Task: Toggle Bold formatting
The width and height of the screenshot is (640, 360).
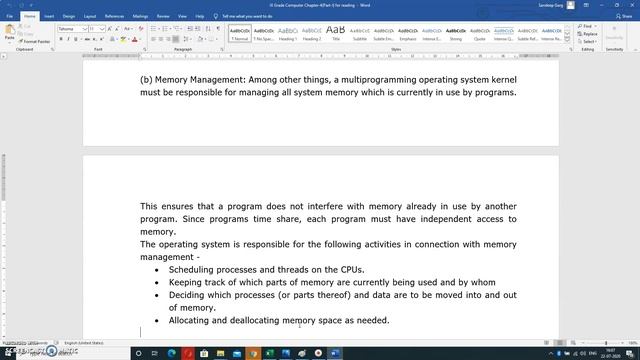Action: point(61,39)
